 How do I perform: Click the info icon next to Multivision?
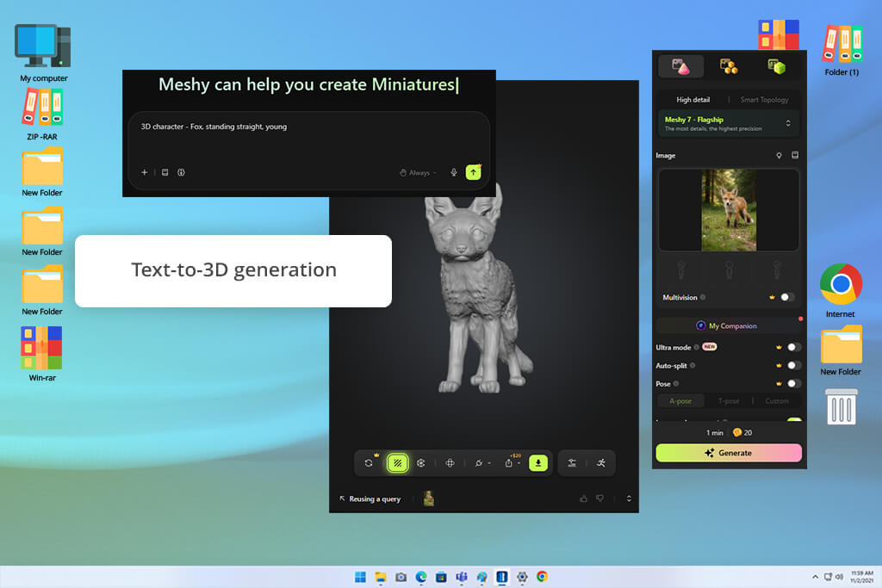pyautogui.click(x=703, y=297)
